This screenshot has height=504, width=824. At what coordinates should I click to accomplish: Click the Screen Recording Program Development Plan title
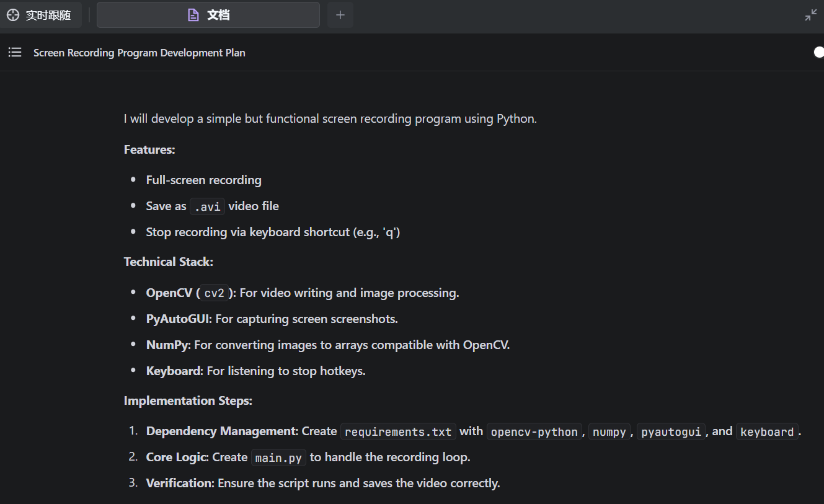point(140,53)
